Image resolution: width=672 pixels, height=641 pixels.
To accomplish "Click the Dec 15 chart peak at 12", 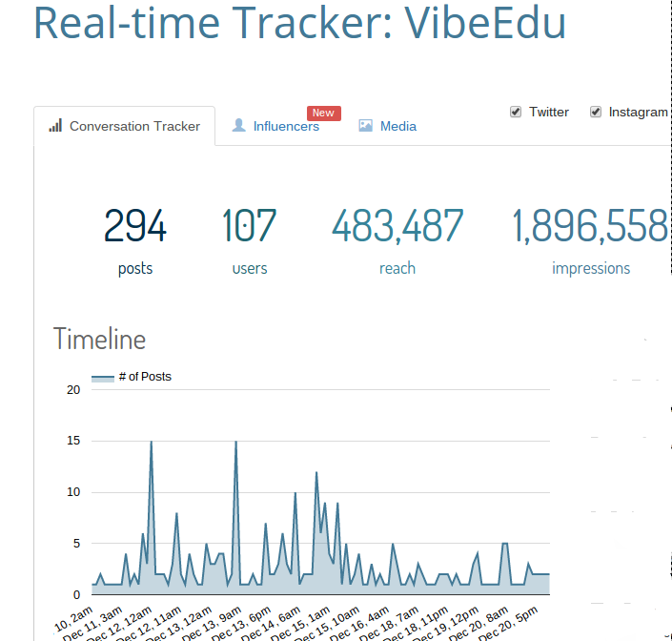I will point(316,472).
